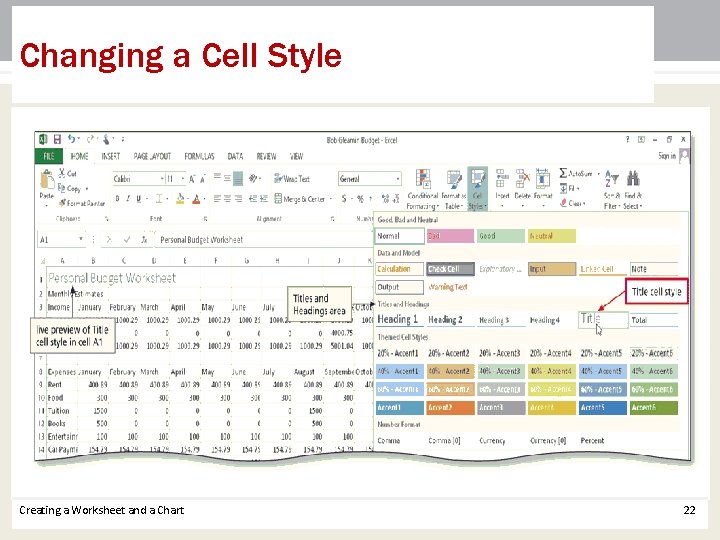Open the Copy button dropdown arrow

point(87,188)
